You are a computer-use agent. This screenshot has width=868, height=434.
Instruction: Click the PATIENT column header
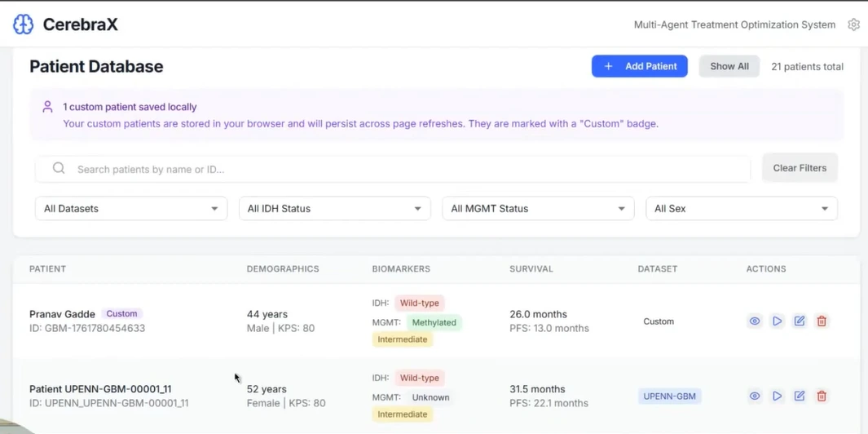coord(47,269)
